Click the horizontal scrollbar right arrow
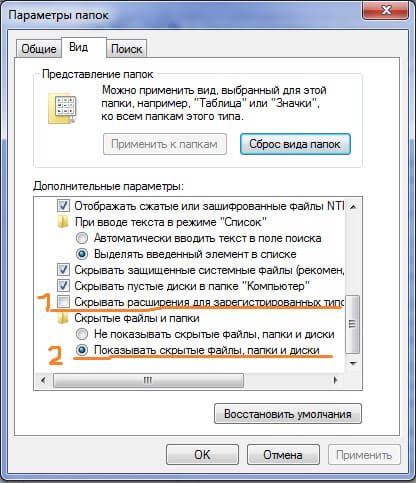This screenshot has width=416, height=483. [336, 380]
